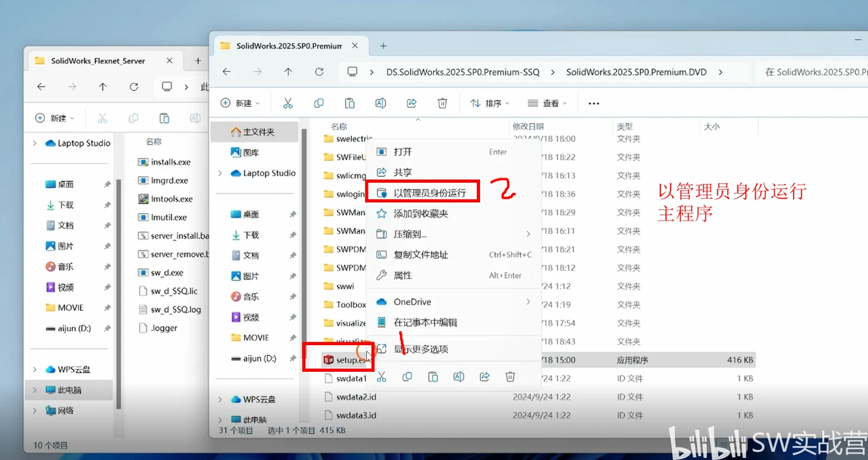Sort by 修改日期 column header
Image resolution: width=868 pixels, height=460 pixels.
[528, 126]
